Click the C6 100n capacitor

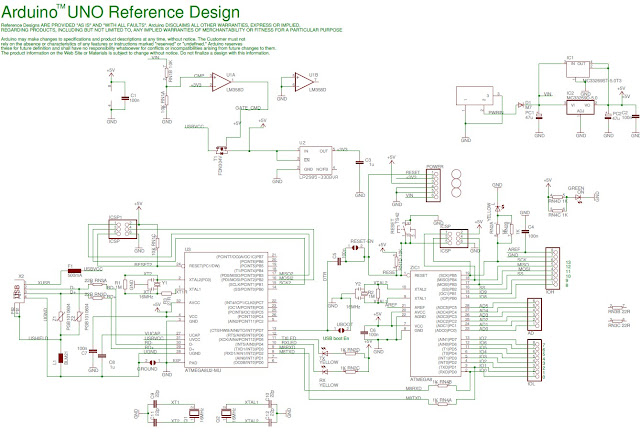coord(364,333)
